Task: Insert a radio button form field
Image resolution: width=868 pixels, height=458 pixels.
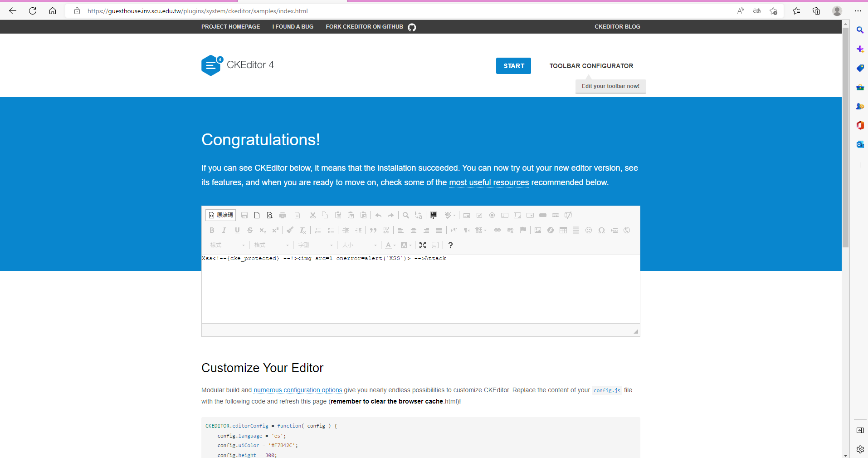Action: pos(492,215)
